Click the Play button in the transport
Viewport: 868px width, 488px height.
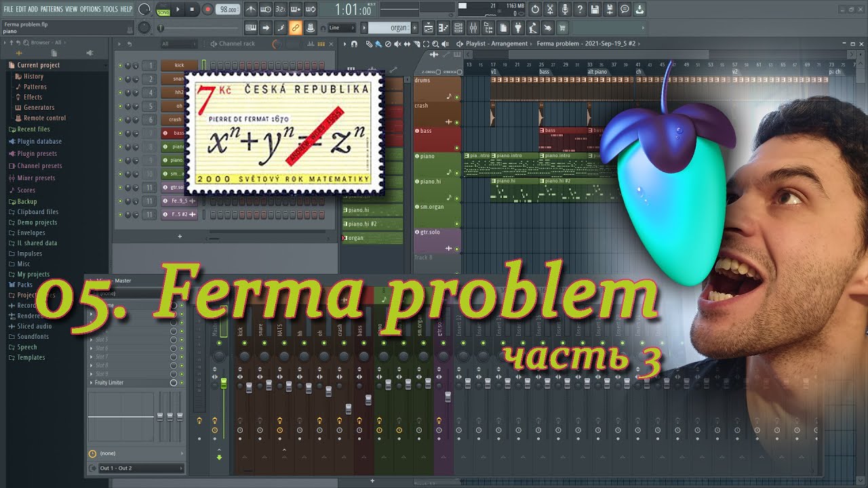(178, 9)
